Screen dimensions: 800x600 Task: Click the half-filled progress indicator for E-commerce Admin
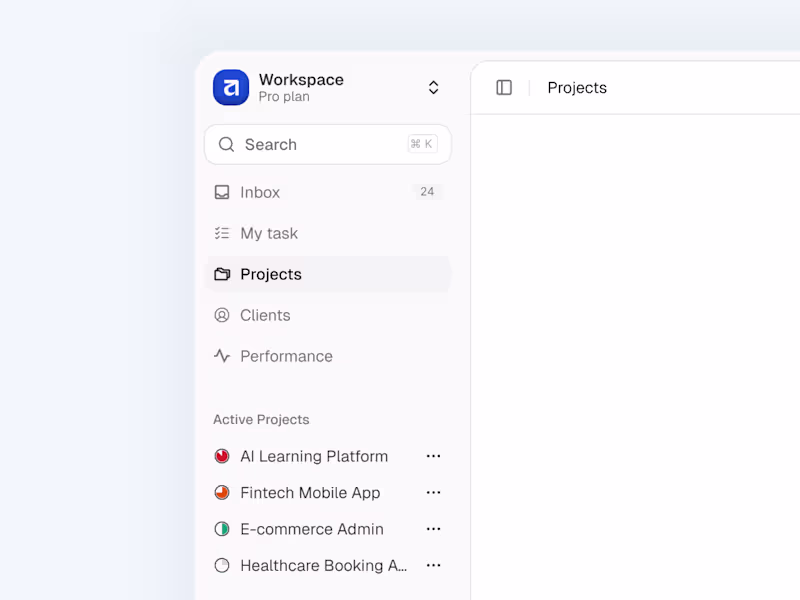[x=221, y=529]
